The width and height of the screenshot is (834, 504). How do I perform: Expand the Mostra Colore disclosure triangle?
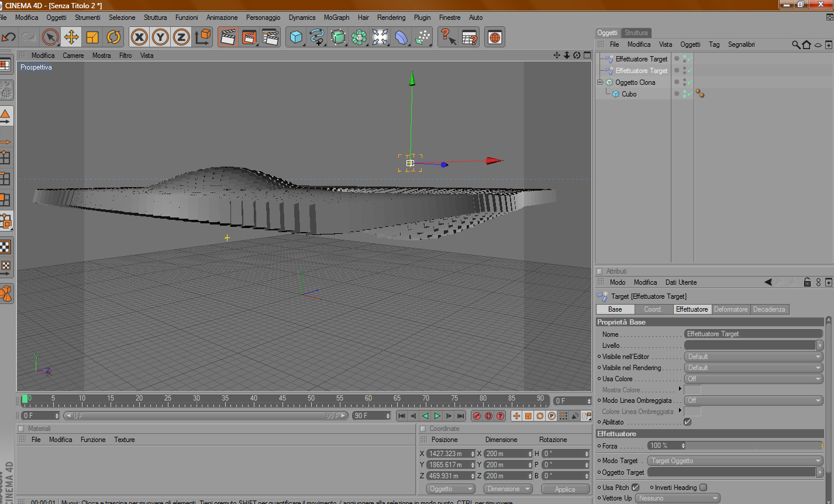pyautogui.click(x=680, y=389)
